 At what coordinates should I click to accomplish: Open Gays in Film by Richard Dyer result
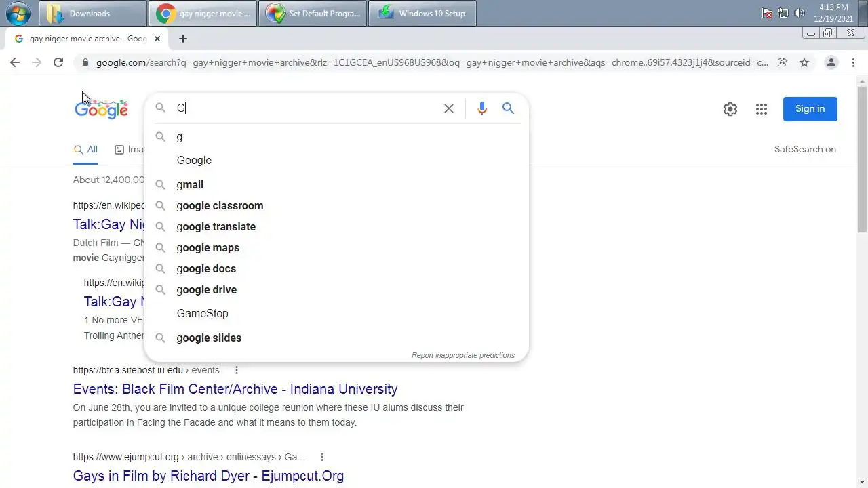[208, 476]
